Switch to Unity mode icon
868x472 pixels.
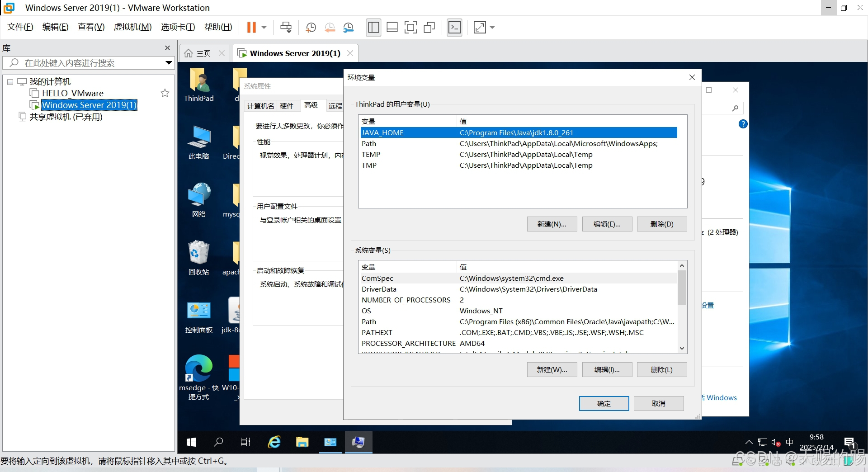(x=429, y=28)
